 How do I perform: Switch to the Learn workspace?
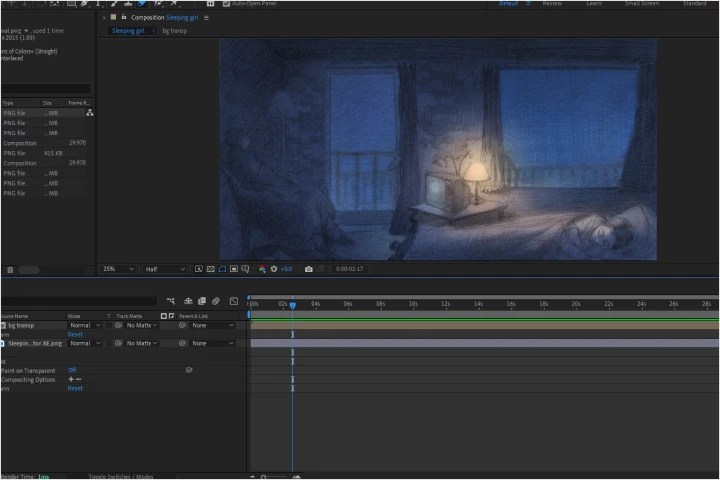pyautogui.click(x=594, y=3)
